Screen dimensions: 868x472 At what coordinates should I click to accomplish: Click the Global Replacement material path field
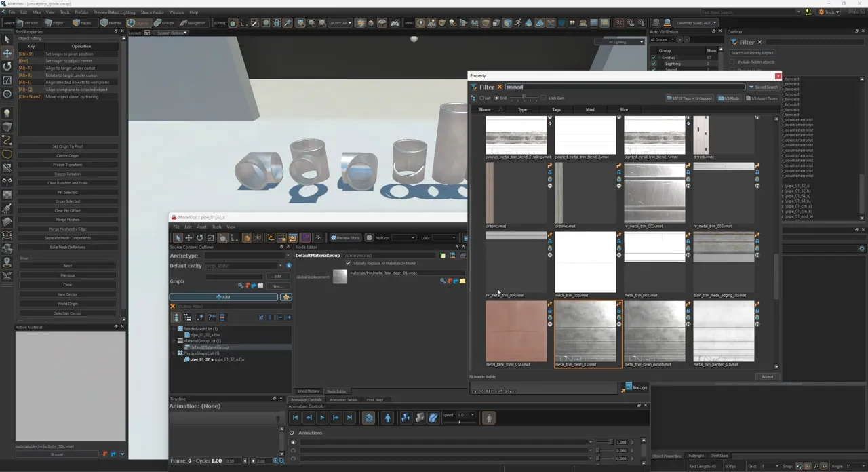tap(407, 273)
